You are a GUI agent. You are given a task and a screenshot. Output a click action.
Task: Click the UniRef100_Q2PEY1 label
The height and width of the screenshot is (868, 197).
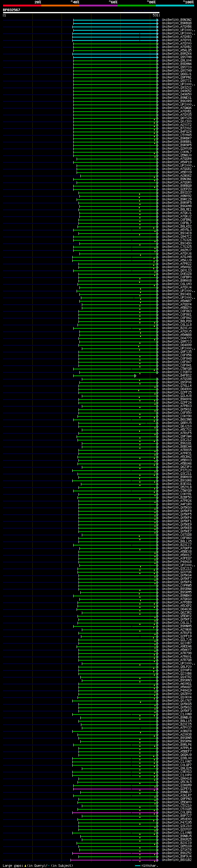tap(177, 789)
